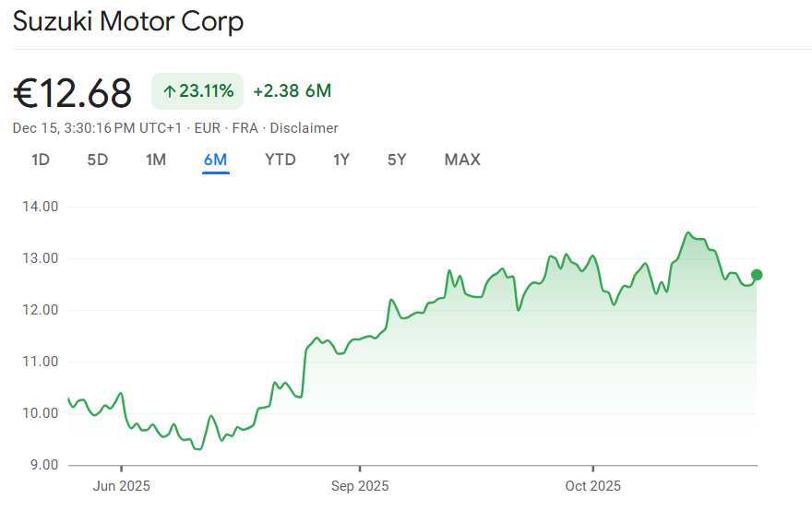The width and height of the screenshot is (812, 511).
Task: Select the YTD range tab
Action: point(281,160)
